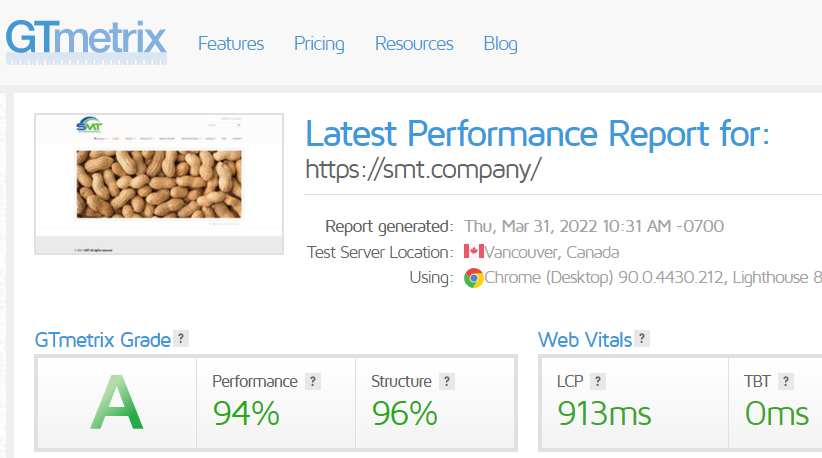Click the 'Vancouver, Canada' location text
822x458 pixels.
click(551, 253)
